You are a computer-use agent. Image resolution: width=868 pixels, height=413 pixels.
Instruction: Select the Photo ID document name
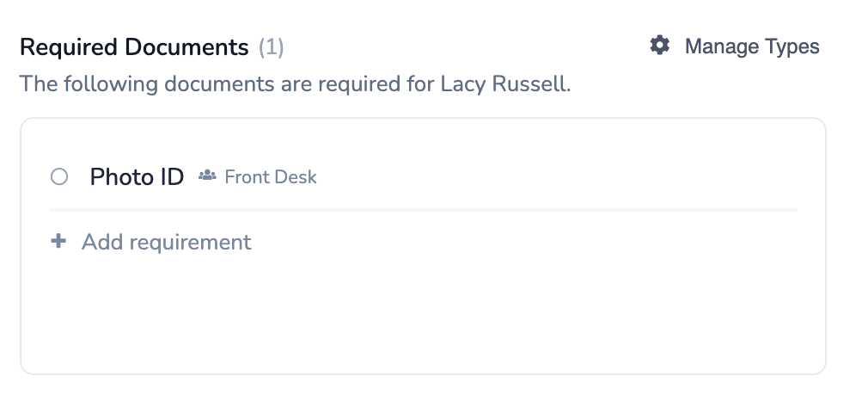point(137,177)
